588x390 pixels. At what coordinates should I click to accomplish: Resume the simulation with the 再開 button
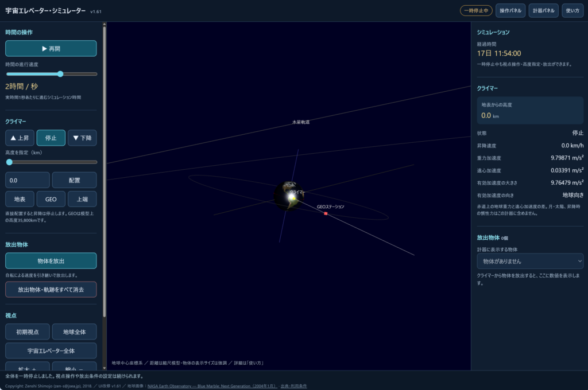(x=51, y=49)
